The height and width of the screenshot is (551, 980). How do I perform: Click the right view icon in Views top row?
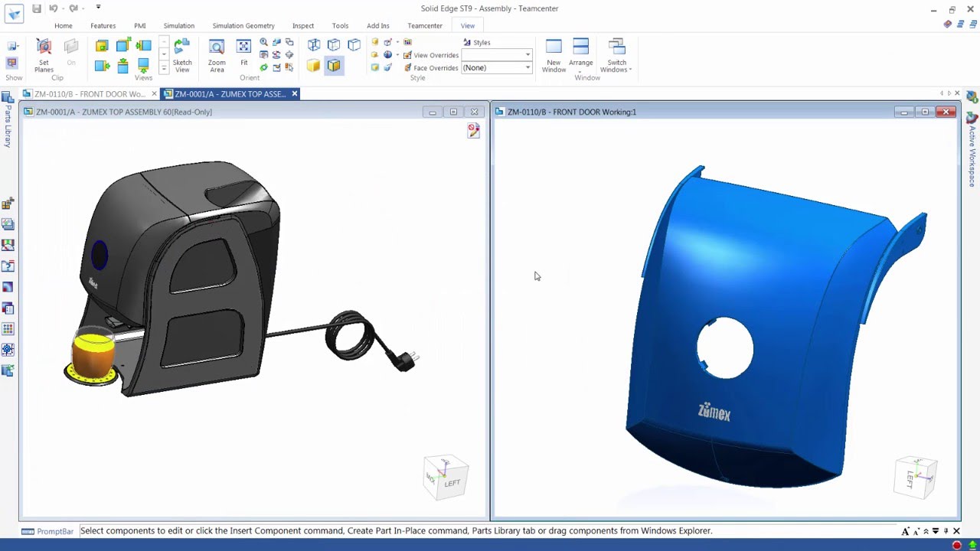coord(143,46)
